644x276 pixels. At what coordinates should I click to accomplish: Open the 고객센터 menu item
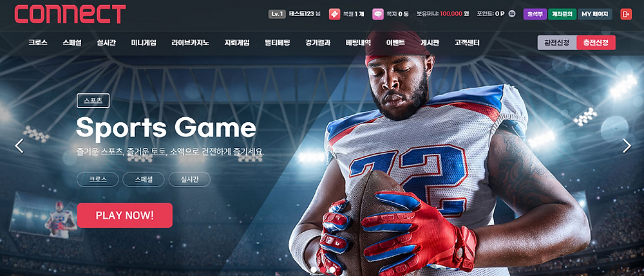click(467, 42)
